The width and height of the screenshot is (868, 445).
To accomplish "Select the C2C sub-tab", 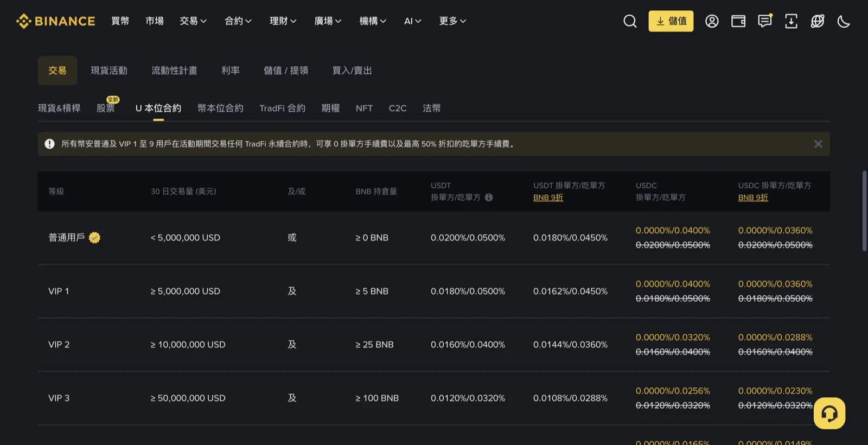I will 398,108.
